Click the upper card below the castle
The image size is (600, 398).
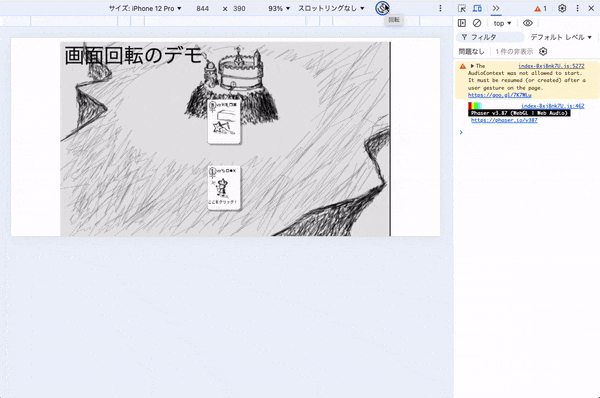click(224, 122)
